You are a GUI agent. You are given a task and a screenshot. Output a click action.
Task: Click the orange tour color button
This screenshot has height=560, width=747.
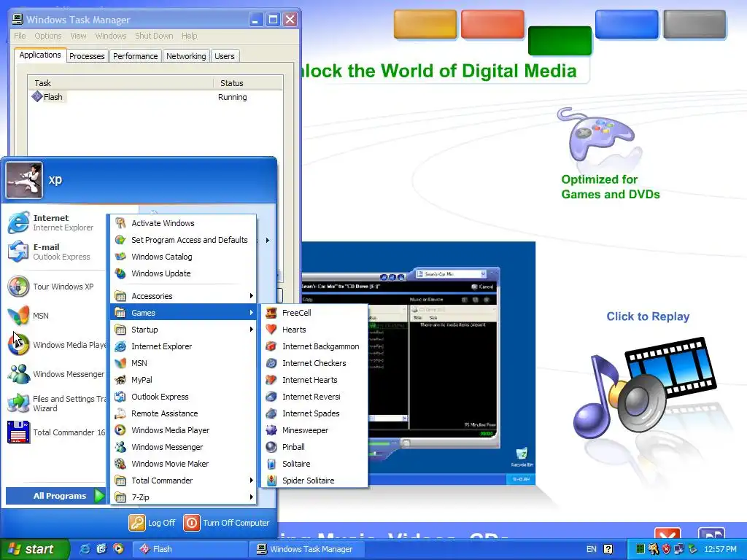[x=425, y=24]
